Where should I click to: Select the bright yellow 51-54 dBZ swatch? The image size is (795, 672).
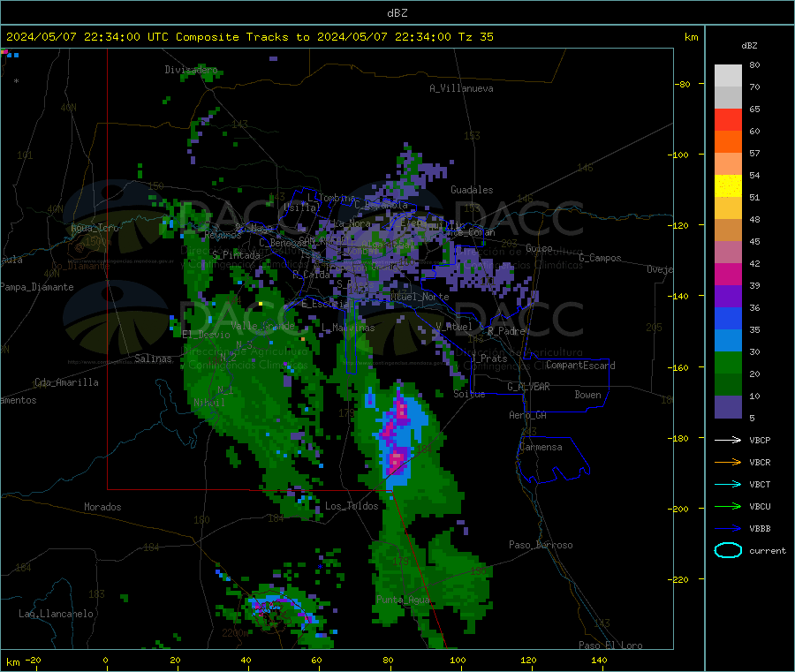pyautogui.click(x=728, y=186)
